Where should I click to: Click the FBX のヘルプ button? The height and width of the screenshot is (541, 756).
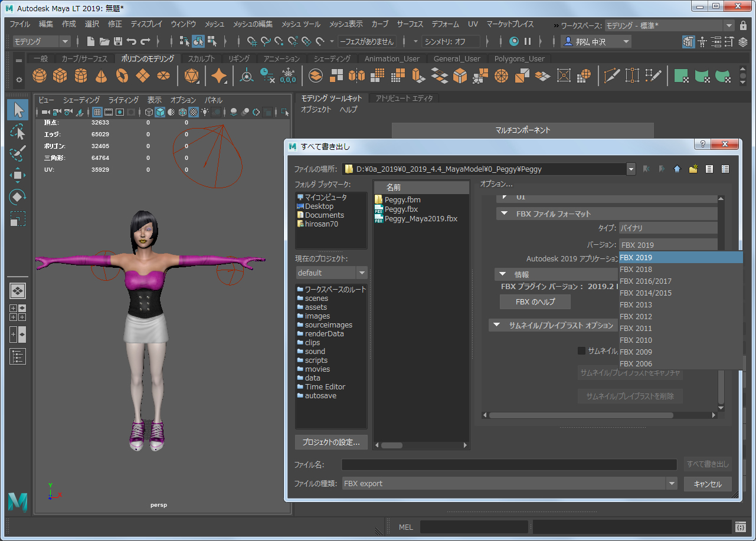pyautogui.click(x=535, y=301)
